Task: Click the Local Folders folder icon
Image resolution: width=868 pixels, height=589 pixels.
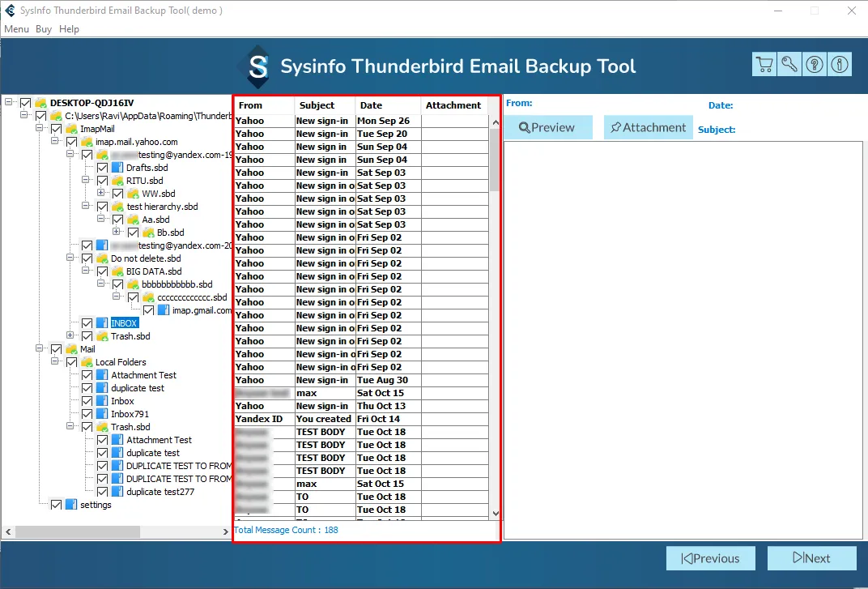Action: tap(87, 362)
